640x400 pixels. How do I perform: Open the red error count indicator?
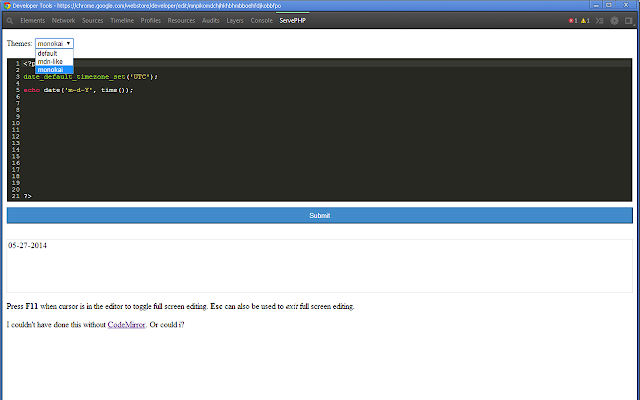click(573, 20)
